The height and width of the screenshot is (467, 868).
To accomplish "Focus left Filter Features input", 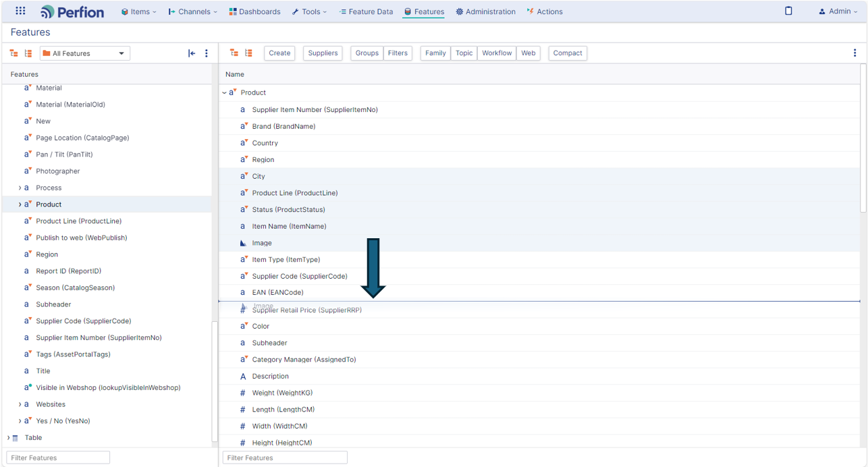I will pos(58,458).
